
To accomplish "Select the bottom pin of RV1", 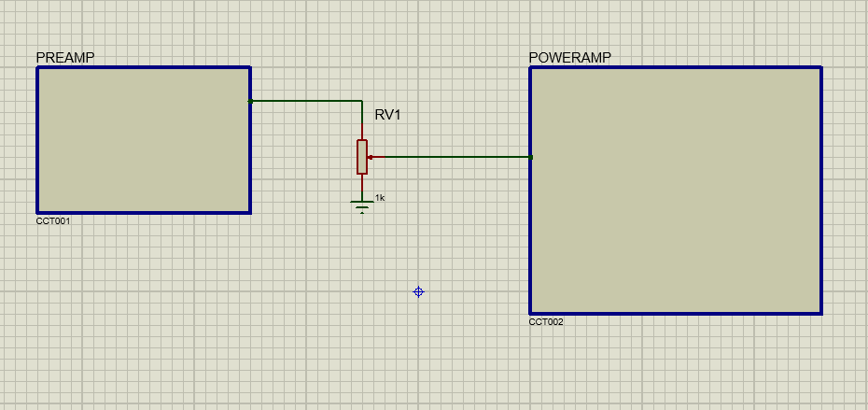I will tap(362, 183).
